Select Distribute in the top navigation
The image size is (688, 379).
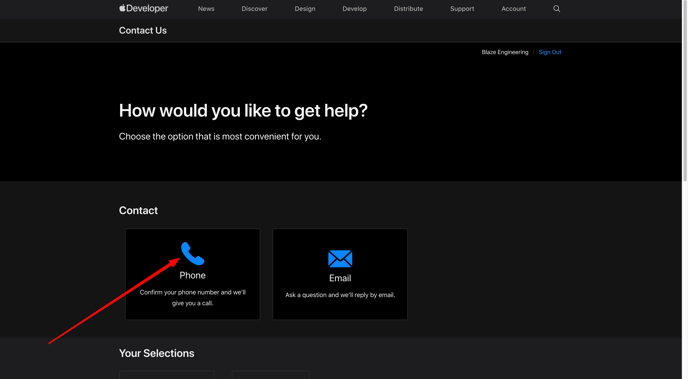[408, 9]
